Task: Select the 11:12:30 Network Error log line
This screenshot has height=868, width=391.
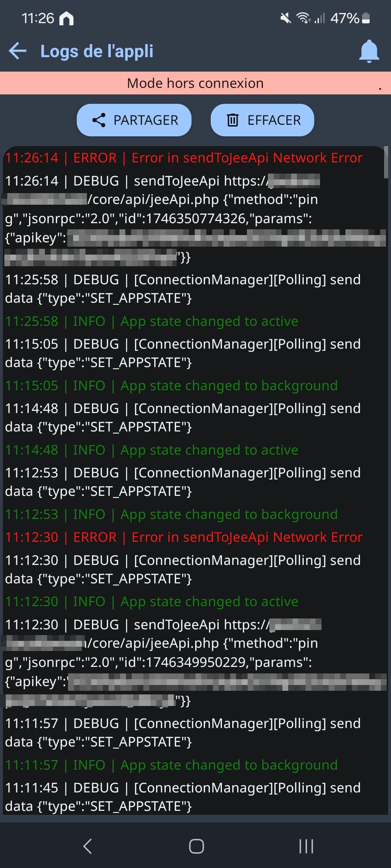Action: 184,537
